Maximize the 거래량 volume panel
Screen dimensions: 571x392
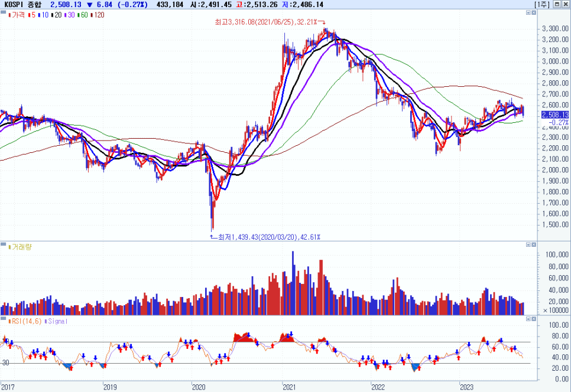click(528, 245)
